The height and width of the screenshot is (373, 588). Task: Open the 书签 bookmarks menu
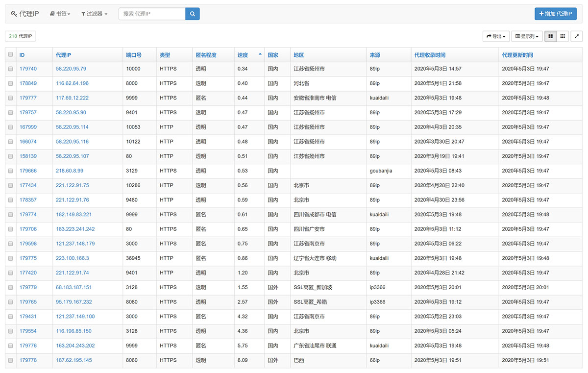[60, 14]
